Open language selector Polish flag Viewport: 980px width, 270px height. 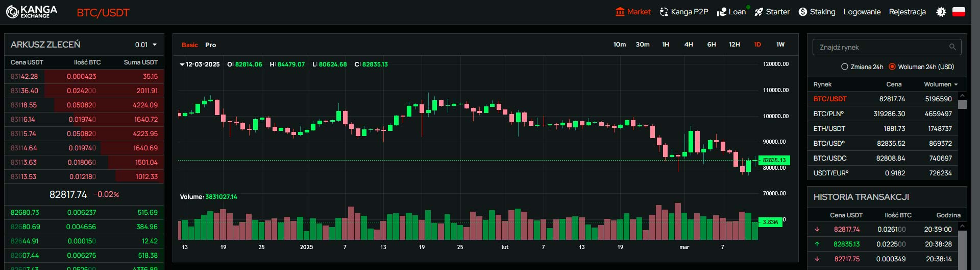click(x=959, y=12)
